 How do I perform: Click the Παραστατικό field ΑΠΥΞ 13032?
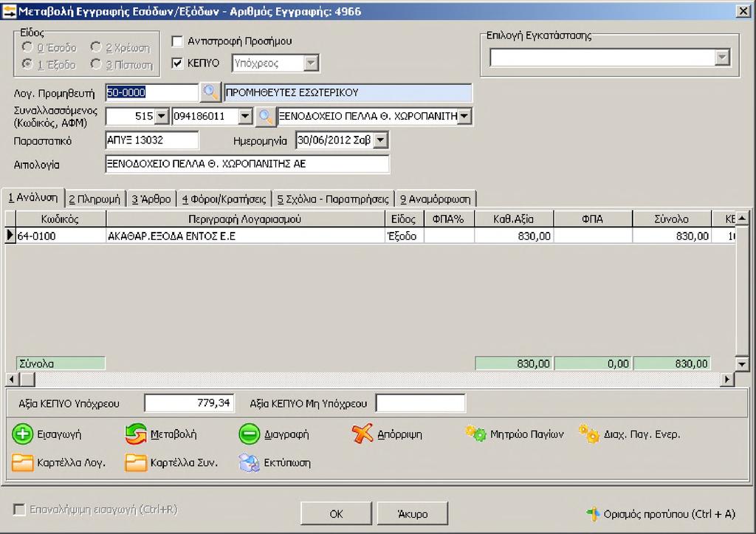click(151, 140)
